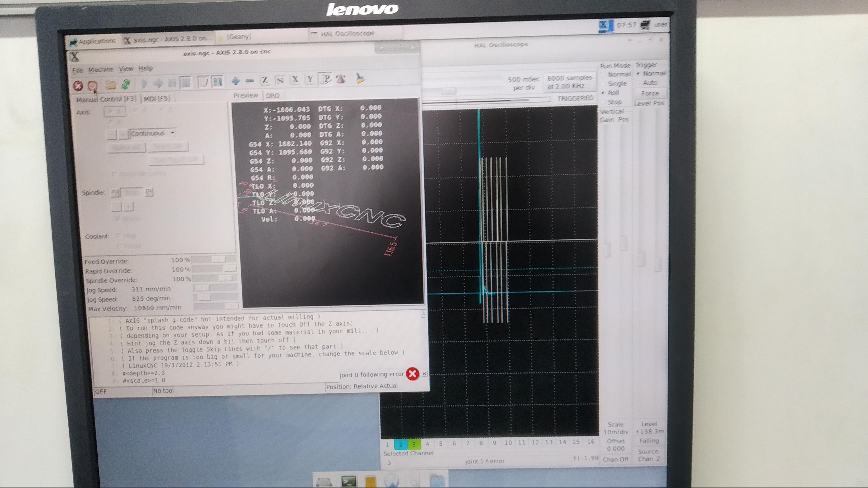Click the network icon in the system tray
The width and height of the screenshot is (868, 488).
[645, 25]
